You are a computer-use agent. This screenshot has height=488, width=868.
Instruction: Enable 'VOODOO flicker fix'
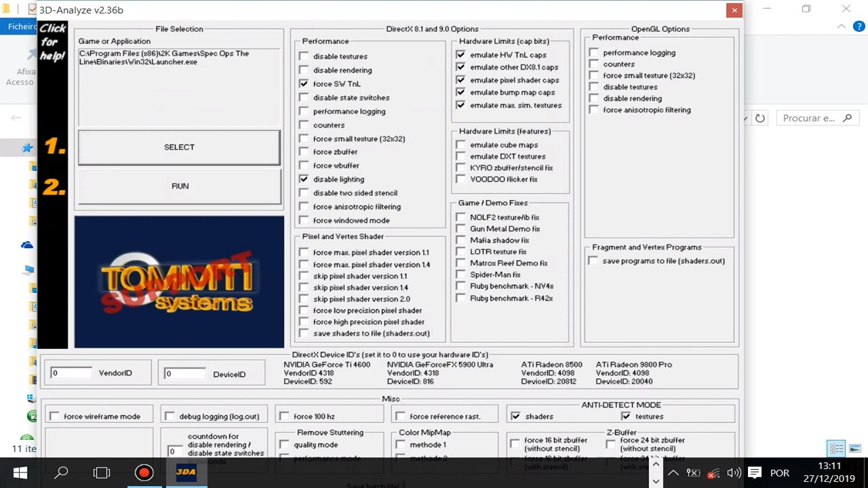click(x=461, y=180)
